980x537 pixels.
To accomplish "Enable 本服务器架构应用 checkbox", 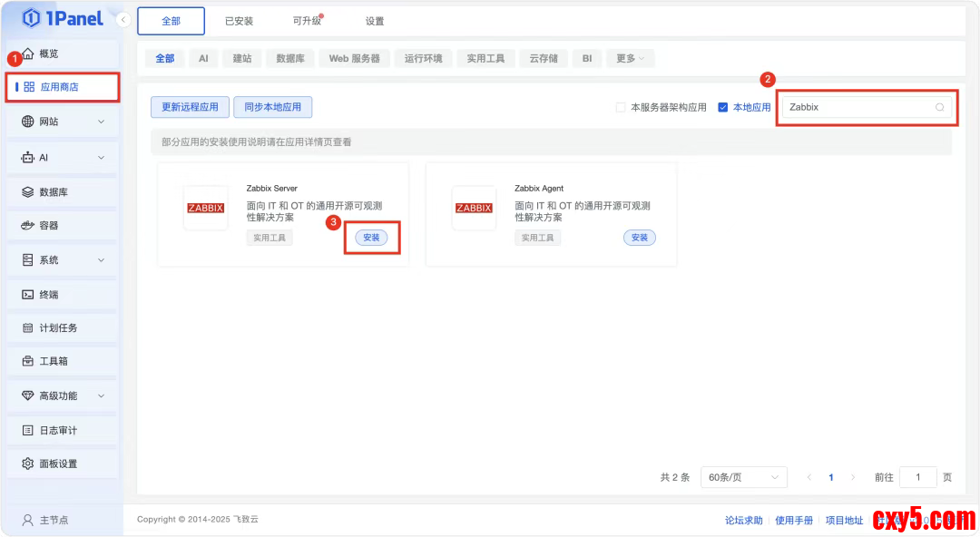I will pos(621,107).
